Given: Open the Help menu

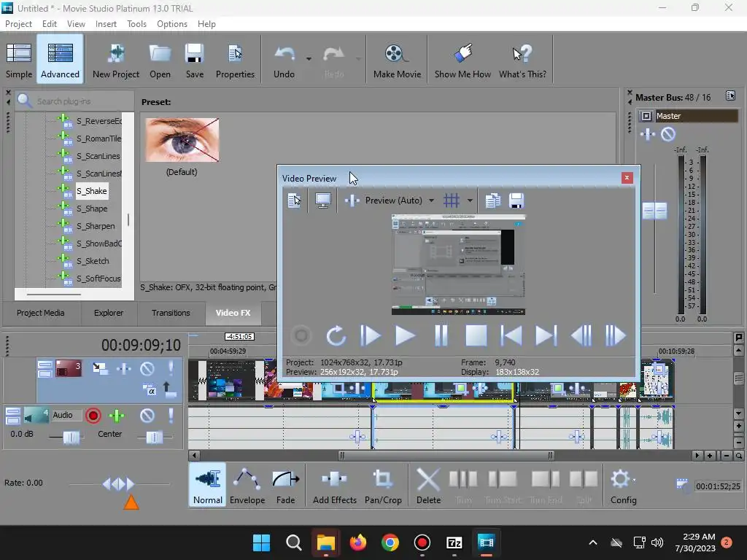Looking at the screenshot, I should [x=206, y=24].
